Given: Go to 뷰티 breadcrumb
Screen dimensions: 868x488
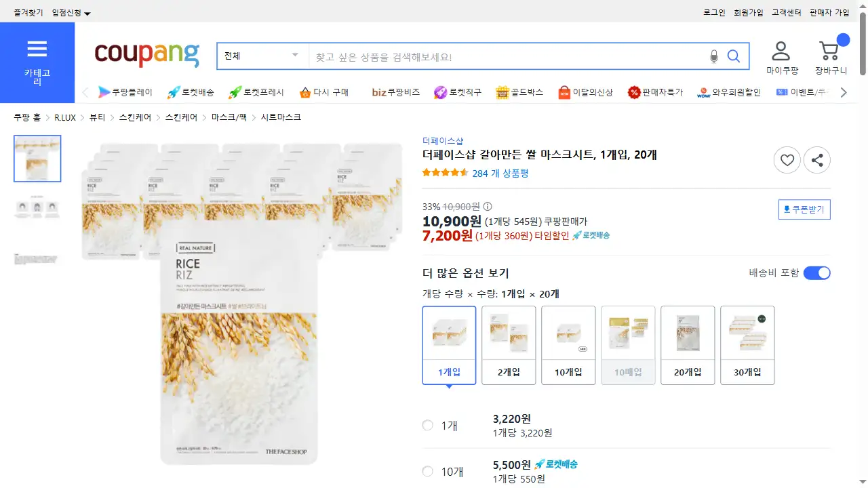Looking at the screenshot, I should click(97, 117).
